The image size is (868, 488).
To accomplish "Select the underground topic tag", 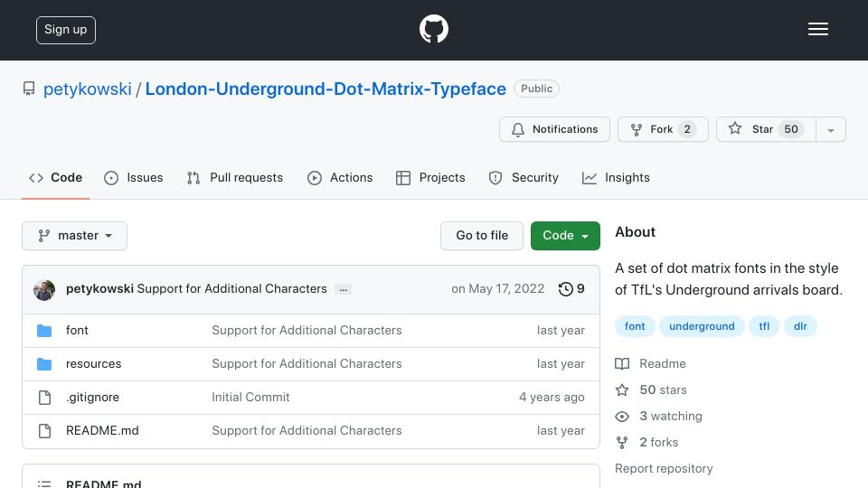I will (x=702, y=326).
